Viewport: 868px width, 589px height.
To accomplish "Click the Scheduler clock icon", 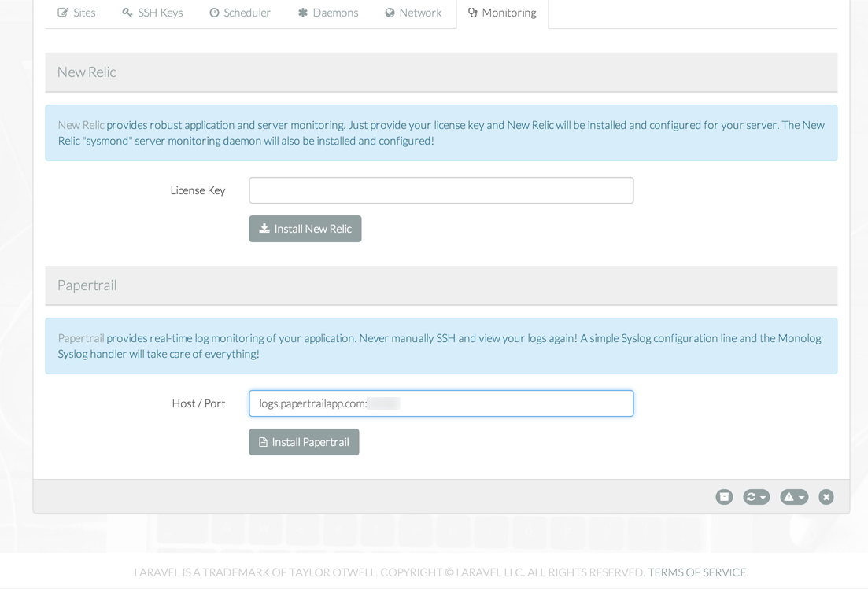I will click(214, 13).
